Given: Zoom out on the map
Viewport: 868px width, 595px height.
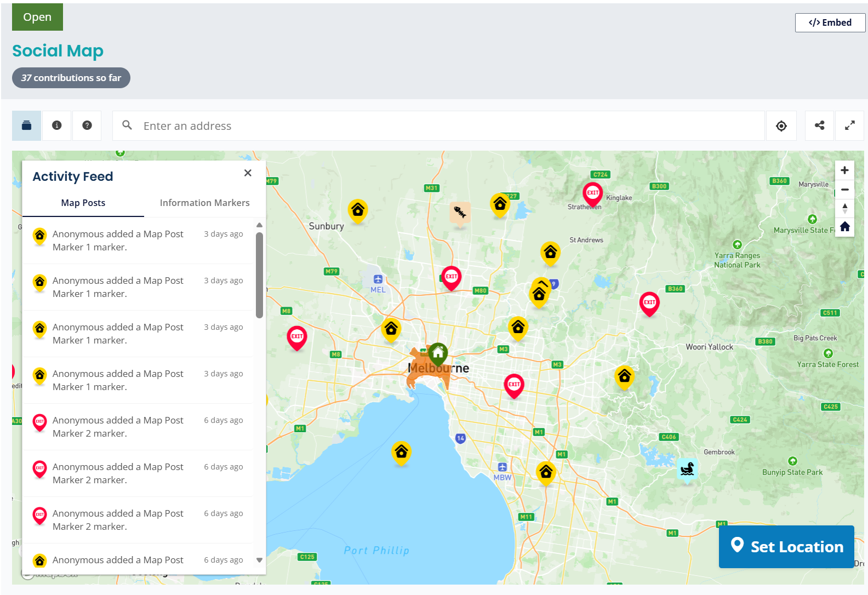Looking at the screenshot, I should point(844,190).
